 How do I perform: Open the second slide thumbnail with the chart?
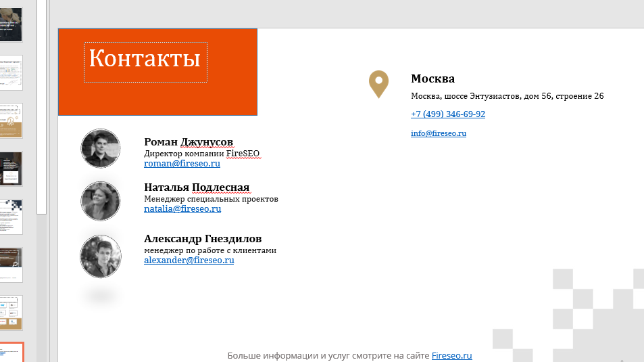11,73
